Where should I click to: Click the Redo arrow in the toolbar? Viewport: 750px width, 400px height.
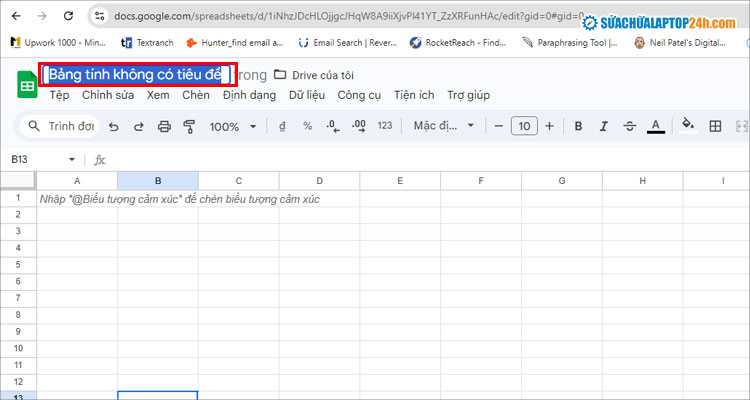coord(139,126)
